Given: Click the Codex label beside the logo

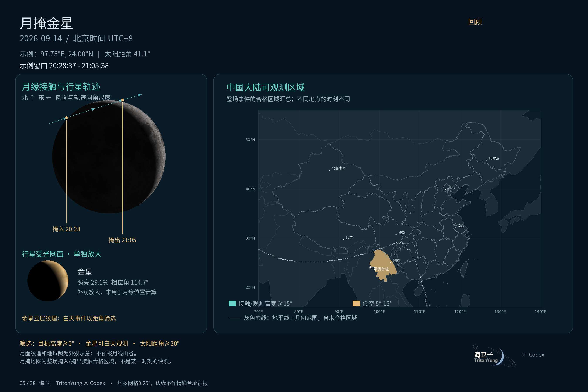Looking at the screenshot, I should click(x=536, y=355).
